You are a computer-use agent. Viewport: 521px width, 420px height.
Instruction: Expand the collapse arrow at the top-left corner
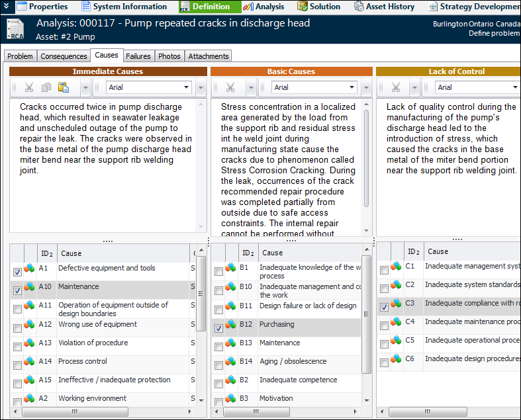pos(6,6)
